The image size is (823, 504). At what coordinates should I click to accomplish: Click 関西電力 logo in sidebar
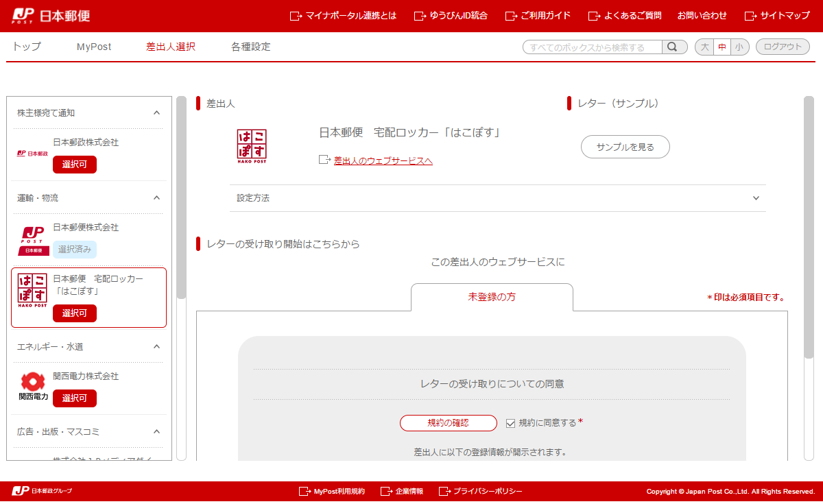[33, 387]
